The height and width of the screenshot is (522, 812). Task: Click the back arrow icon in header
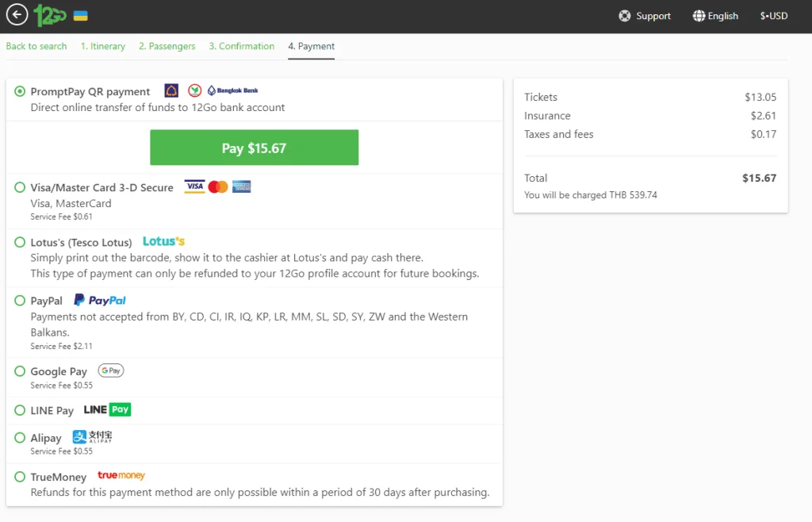coord(17,15)
